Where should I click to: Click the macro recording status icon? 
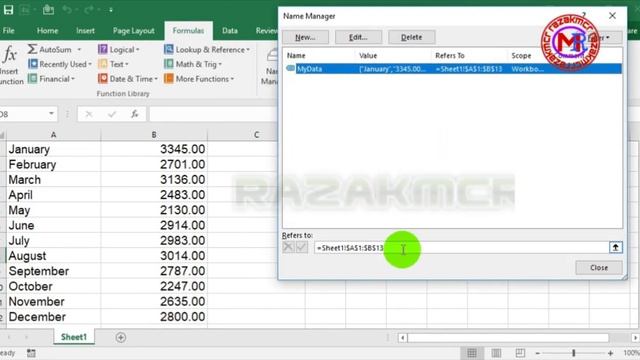tap(31, 353)
